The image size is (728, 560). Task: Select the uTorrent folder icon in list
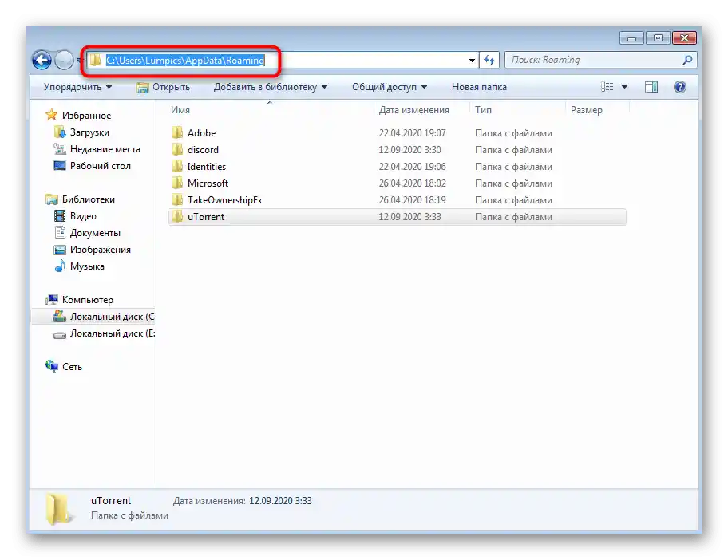click(x=177, y=217)
